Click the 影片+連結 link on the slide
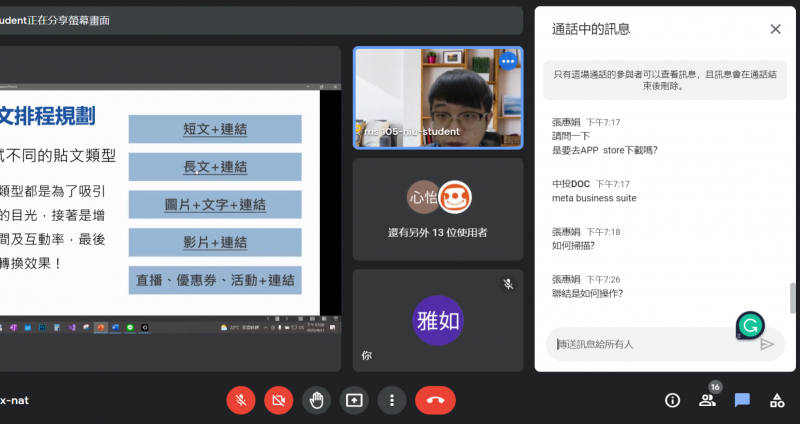 pyautogui.click(x=215, y=242)
